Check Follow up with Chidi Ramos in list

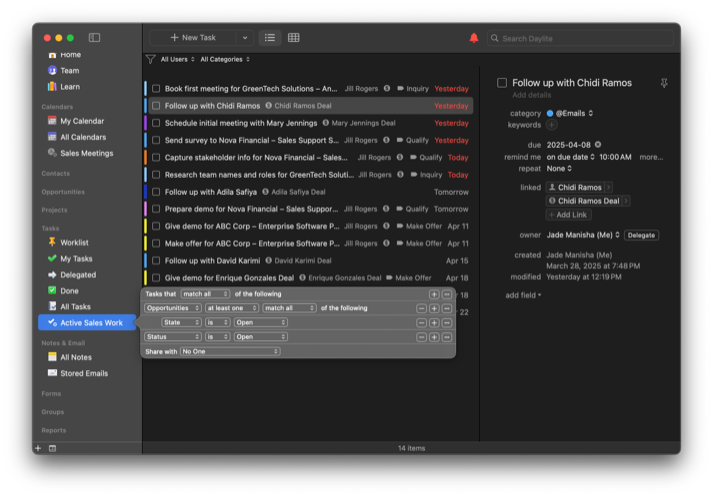tap(156, 106)
